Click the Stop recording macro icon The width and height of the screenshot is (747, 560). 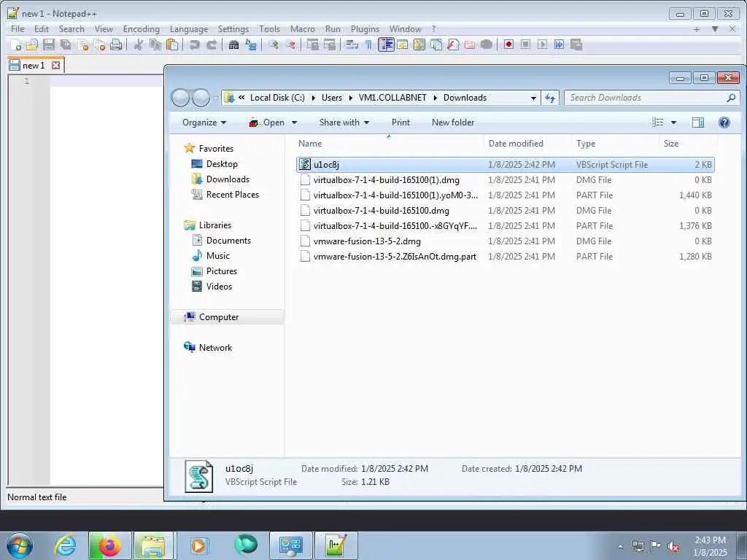tap(525, 44)
